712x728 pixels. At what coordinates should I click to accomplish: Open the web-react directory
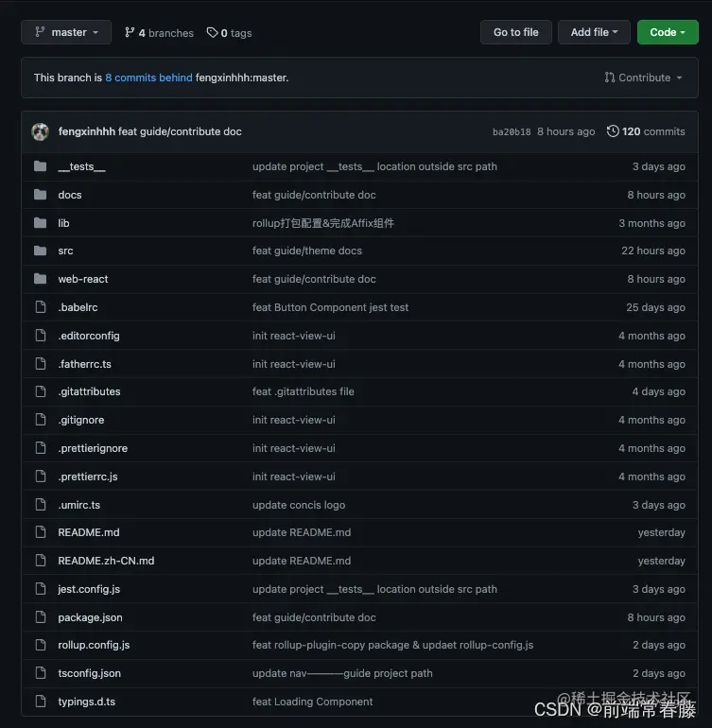click(83, 279)
